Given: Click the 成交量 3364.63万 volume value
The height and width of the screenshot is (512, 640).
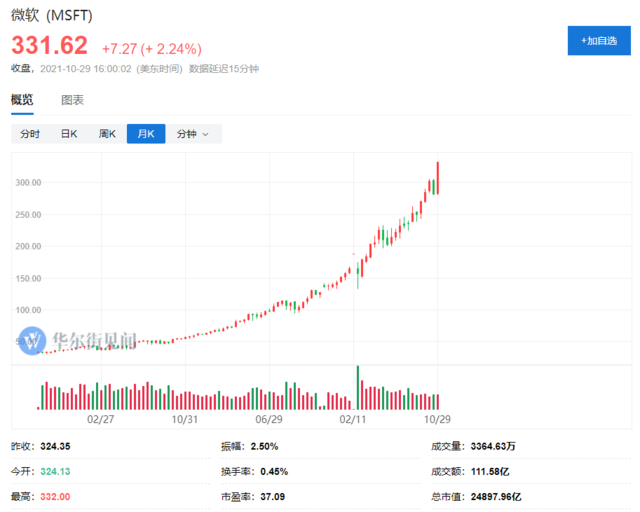Looking at the screenshot, I should (493, 446).
